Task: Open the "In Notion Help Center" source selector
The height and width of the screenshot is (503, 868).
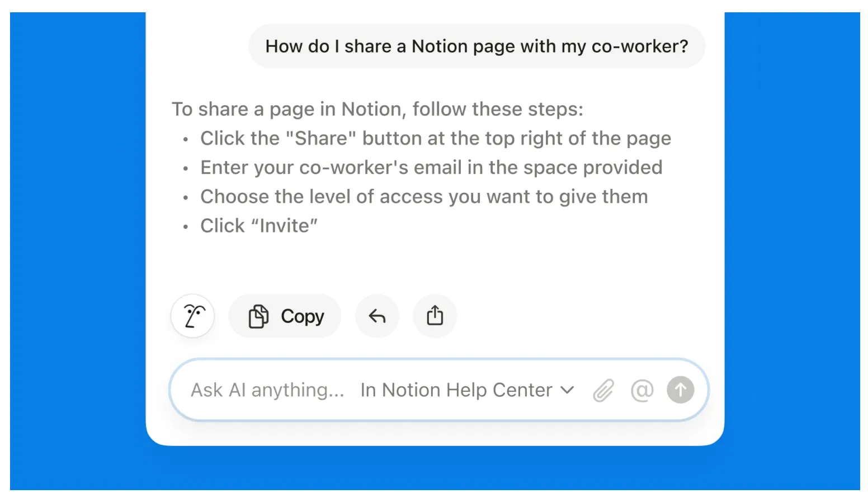Action: pos(456,390)
